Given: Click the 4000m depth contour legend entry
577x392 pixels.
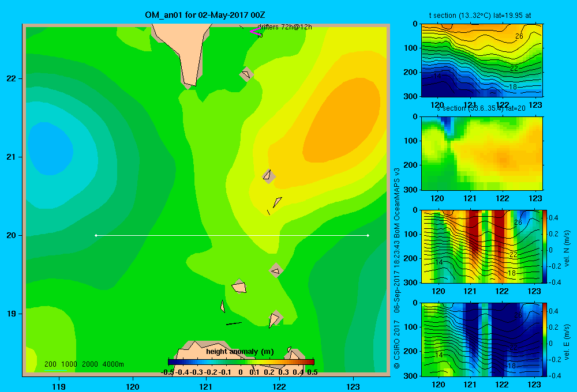Looking at the screenshot, I should pyautogui.click(x=113, y=364).
